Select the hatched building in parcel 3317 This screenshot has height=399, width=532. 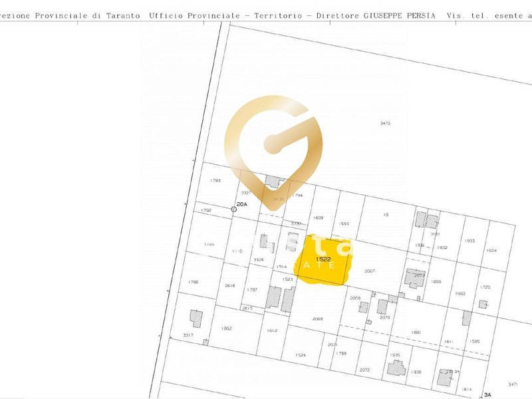click(x=196, y=317)
